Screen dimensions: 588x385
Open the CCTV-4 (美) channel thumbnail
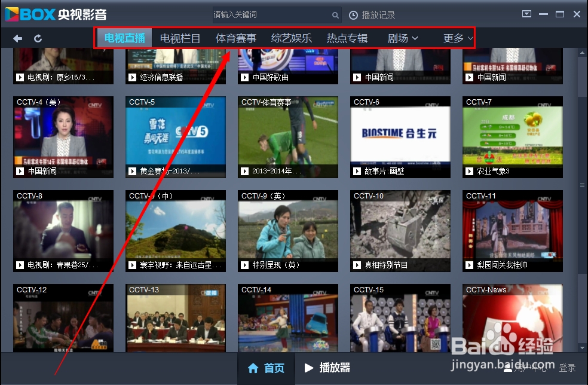[63, 137]
